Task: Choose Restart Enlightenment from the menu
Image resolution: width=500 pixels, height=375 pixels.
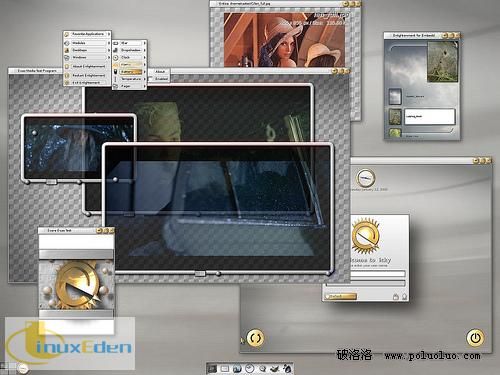Action: [87, 75]
